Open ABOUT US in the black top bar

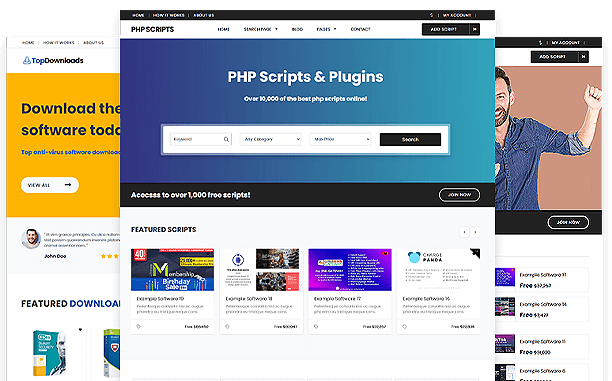click(x=204, y=15)
